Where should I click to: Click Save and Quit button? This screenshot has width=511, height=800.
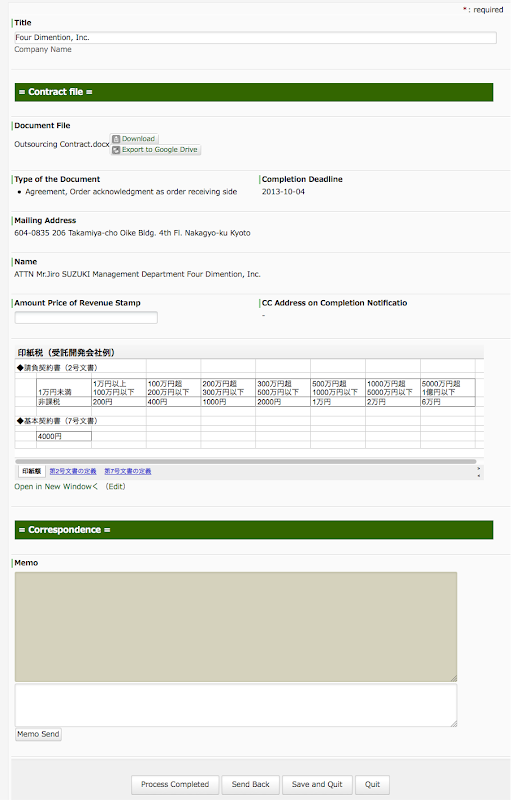(317, 785)
